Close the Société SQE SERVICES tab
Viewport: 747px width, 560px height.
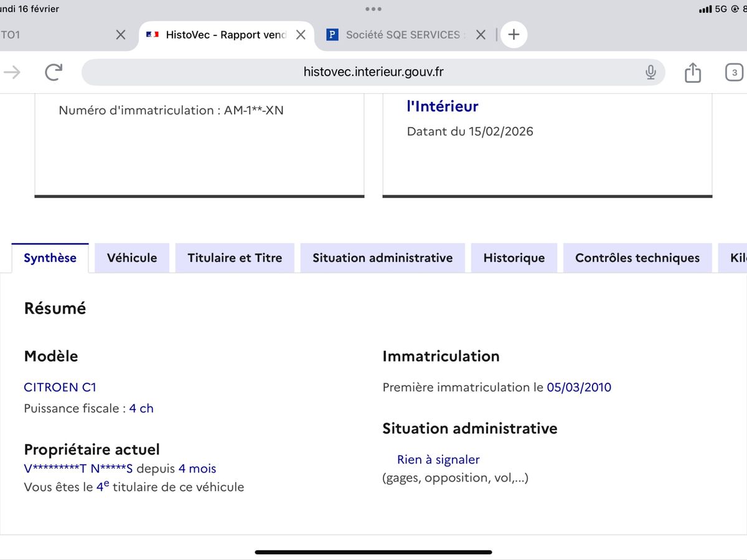click(x=481, y=35)
